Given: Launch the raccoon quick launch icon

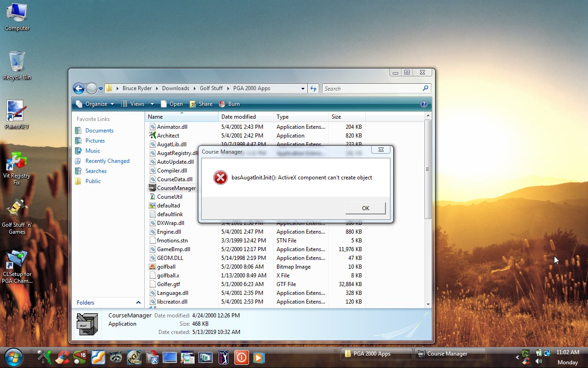Looking at the screenshot, I should coord(116,357).
